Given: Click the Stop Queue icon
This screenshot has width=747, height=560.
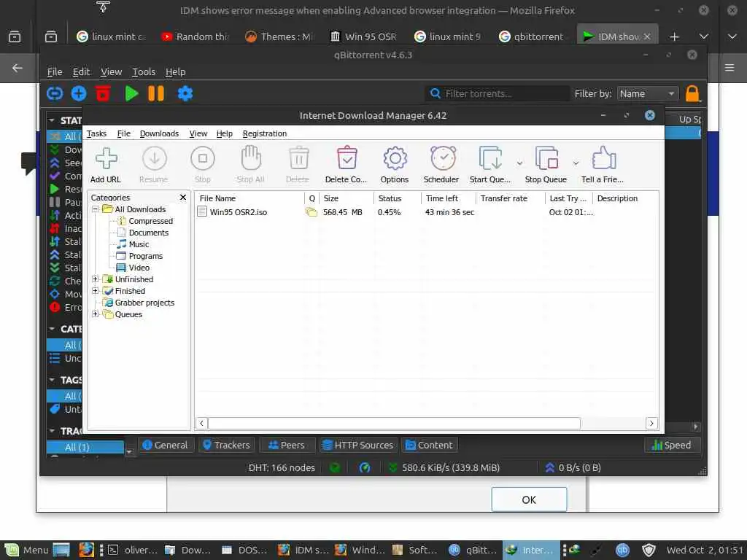Looking at the screenshot, I should coord(546,158).
